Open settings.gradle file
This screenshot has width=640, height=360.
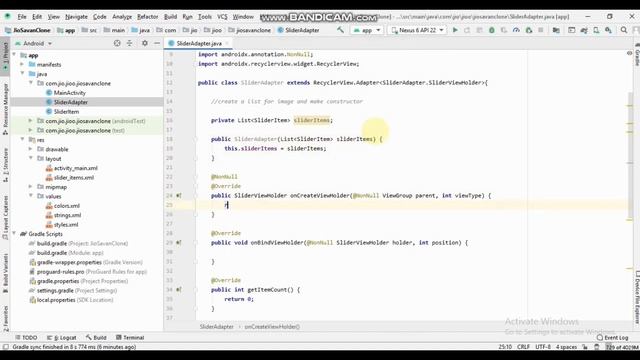click(x=55, y=291)
